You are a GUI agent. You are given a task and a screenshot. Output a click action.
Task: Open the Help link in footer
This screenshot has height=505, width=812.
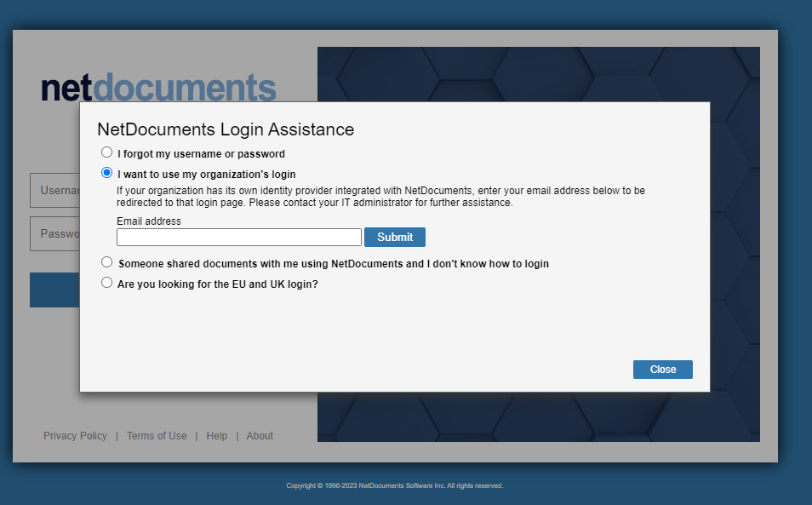click(x=216, y=436)
